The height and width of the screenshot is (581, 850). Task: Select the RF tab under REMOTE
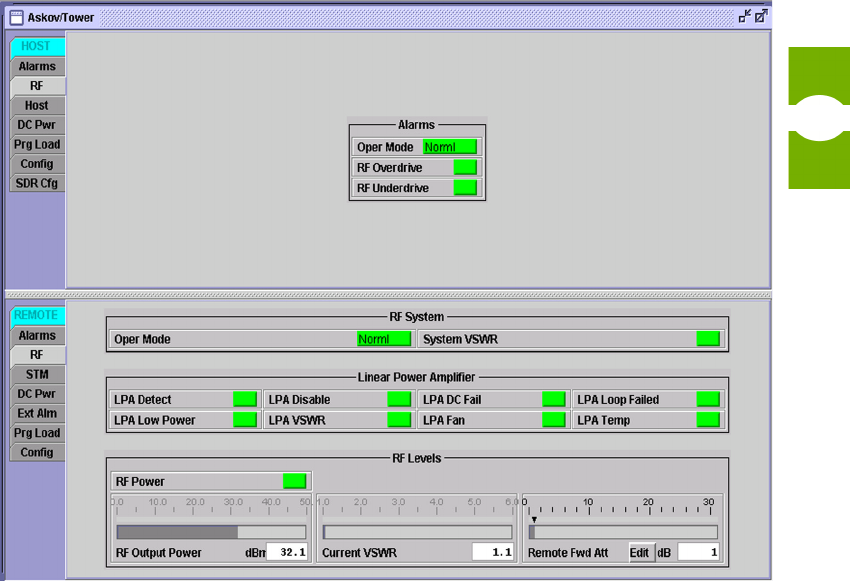click(x=37, y=355)
